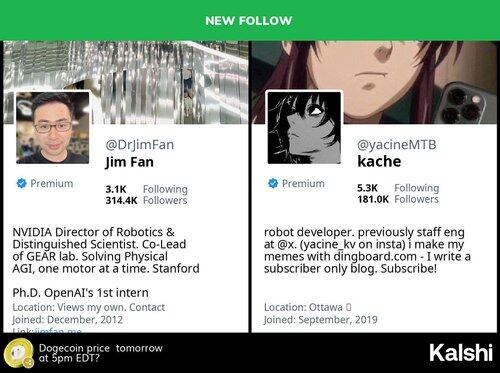Click the 'Jim Fan' display name
Image resolution: width=500 pixels, height=373 pixels.
coord(130,162)
